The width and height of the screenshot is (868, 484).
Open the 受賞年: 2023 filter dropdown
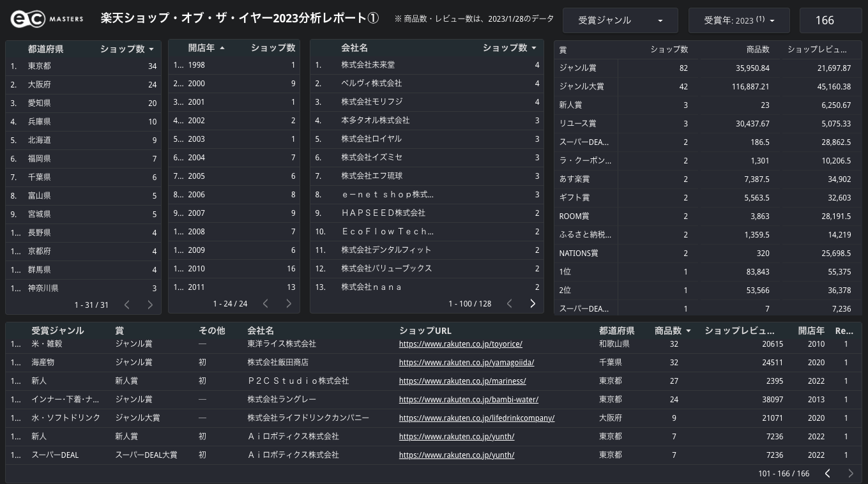[739, 20]
